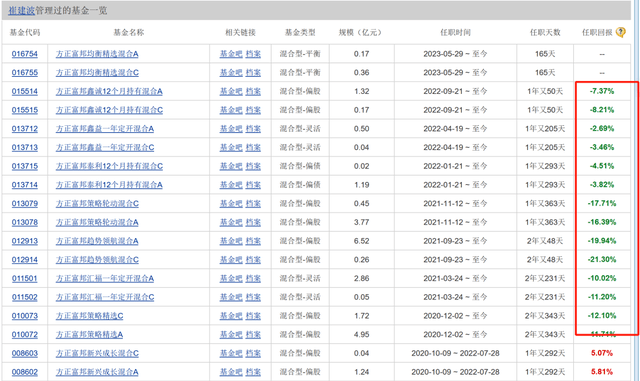Open 方正富邦策略精选C fund page
This screenshot has width=640, height=381.
pos(89,316)
